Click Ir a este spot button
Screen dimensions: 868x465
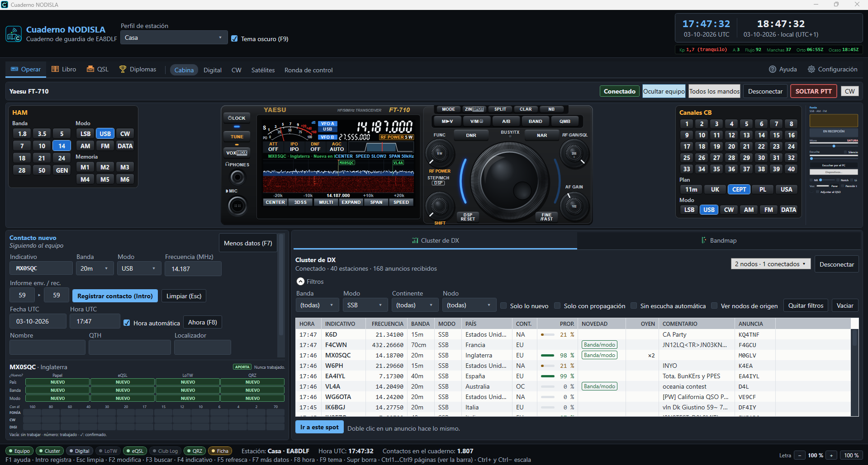319,427
